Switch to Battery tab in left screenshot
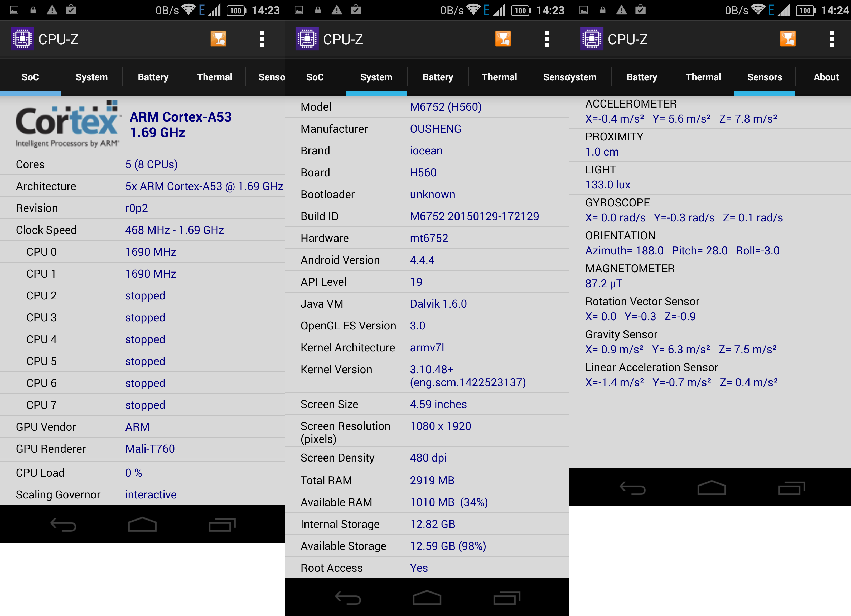The height and width of the screenshot is (616, 851). [153, 77]
